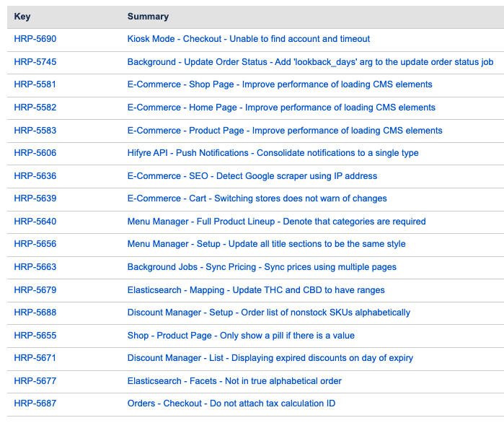Open the Kiosk Mode checkout timeout summary
This screenshot has height=423, width=504.
tap(249, 39)
